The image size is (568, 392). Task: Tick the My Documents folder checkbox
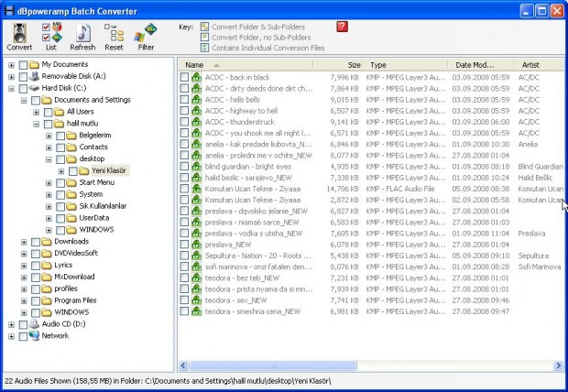click(x=23, y=65)
